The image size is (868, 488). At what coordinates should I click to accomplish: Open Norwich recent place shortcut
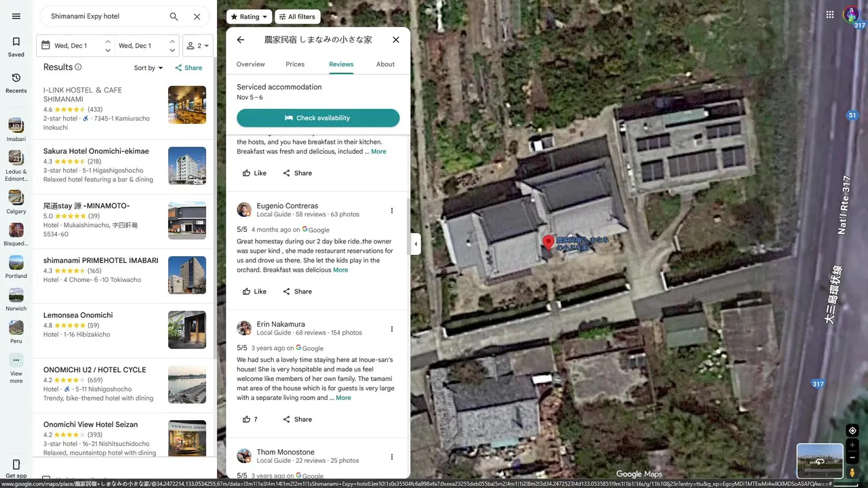(16, 300)
